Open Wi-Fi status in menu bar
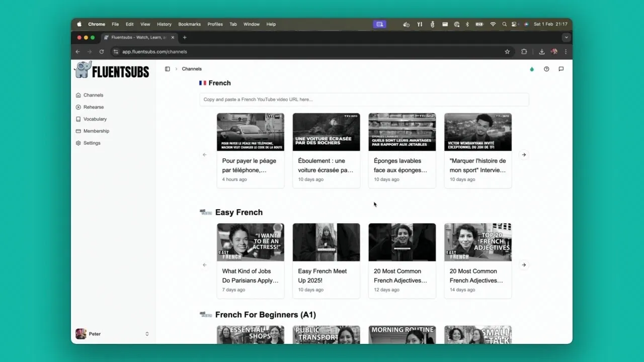 click(493, 24)
